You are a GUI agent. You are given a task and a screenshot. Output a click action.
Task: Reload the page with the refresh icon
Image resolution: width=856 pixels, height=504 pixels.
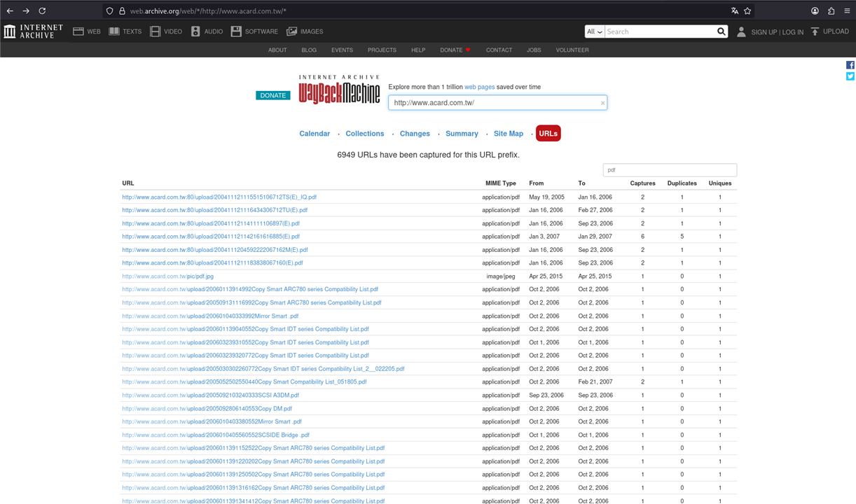[x=42, y=11]
